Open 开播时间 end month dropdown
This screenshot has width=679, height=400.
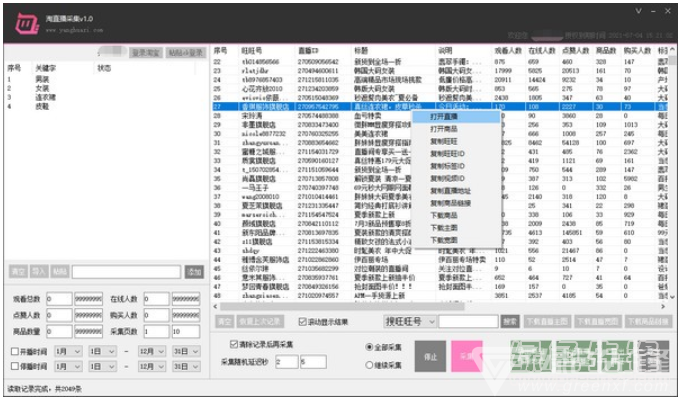[152, 352]
